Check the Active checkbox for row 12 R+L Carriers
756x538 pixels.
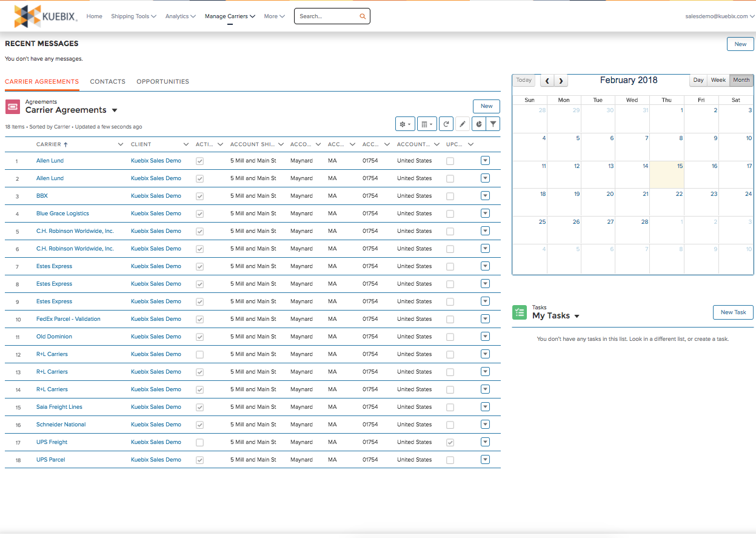click(x=199, y=354)
